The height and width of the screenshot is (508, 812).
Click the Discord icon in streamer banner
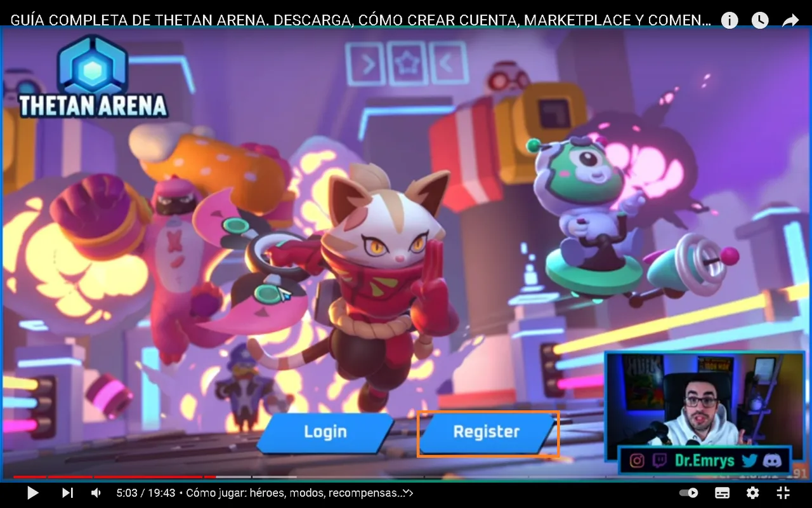tap(771, 460)
